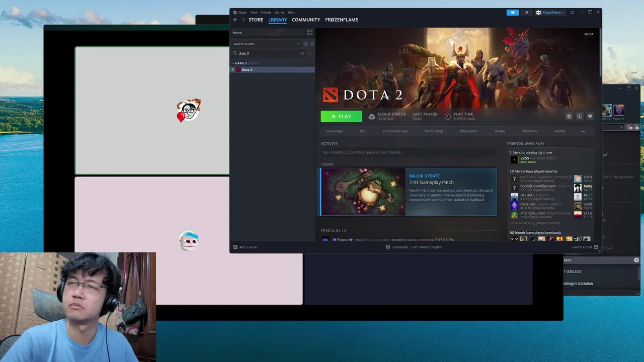
Task: Open the Store Page link
Action: 334,131
